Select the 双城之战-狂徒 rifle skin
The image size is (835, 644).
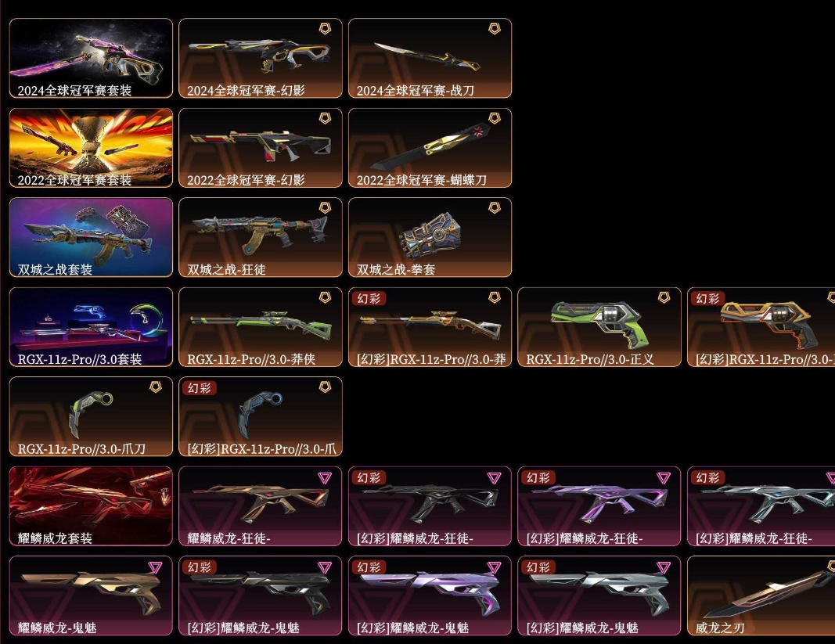click(x=261, y=238)
